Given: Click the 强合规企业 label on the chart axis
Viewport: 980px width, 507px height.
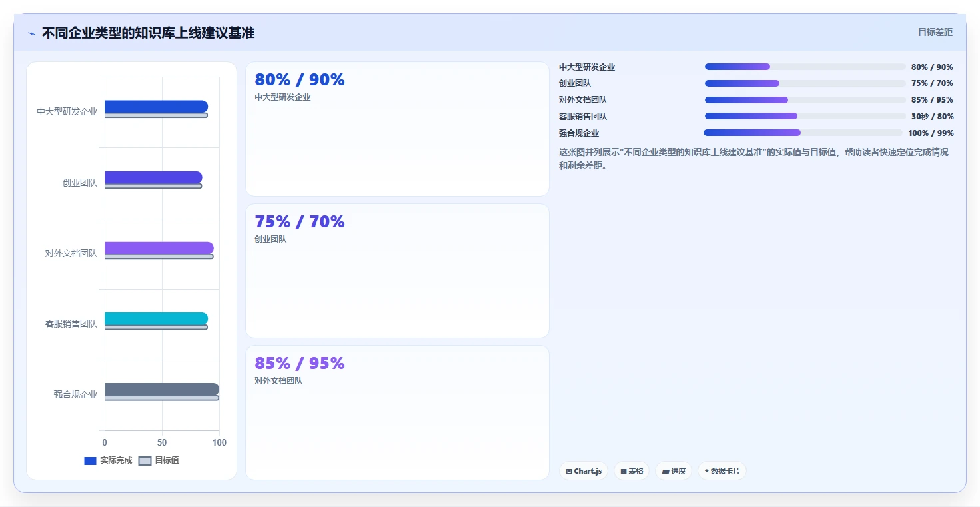Looking at the screenshot, I should tap(76, 394).
